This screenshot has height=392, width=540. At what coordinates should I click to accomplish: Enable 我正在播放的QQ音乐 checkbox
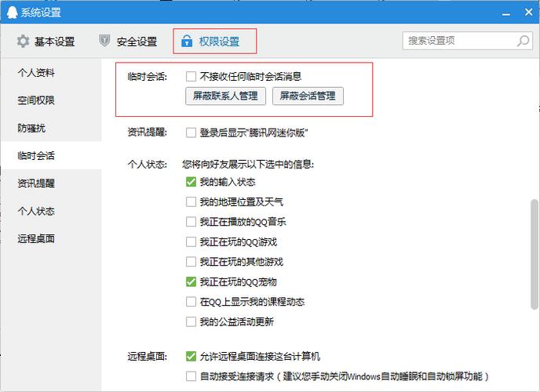tap(191, 221)
